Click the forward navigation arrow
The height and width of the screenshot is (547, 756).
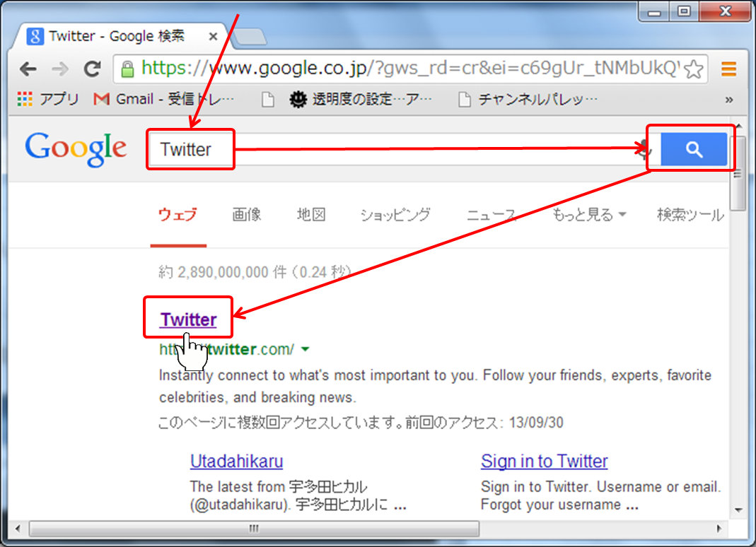(x=60, y=69)
